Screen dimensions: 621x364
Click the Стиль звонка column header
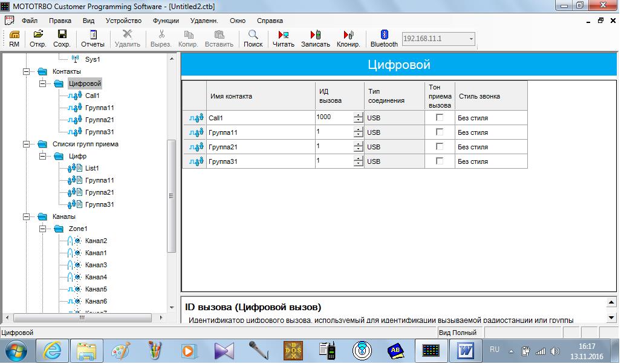coord(491,96)
